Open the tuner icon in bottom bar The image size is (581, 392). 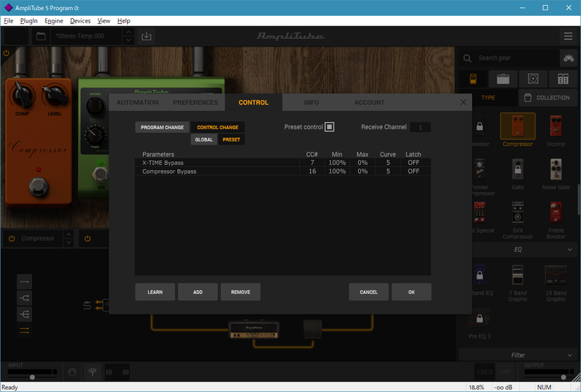(92, 372)
